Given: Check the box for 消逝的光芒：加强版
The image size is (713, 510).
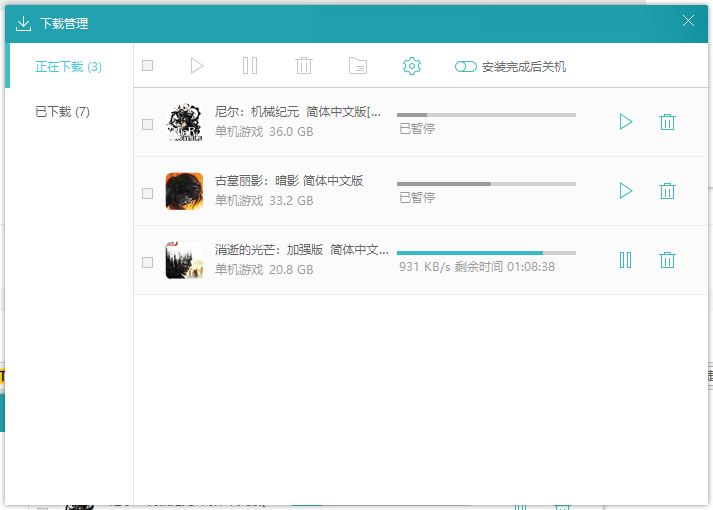Looking at the screenshot, I should point(147,262).
